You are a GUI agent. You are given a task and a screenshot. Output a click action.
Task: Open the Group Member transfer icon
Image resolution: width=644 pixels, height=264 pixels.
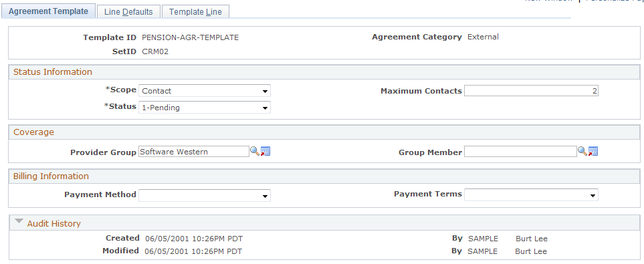(593, 152)
